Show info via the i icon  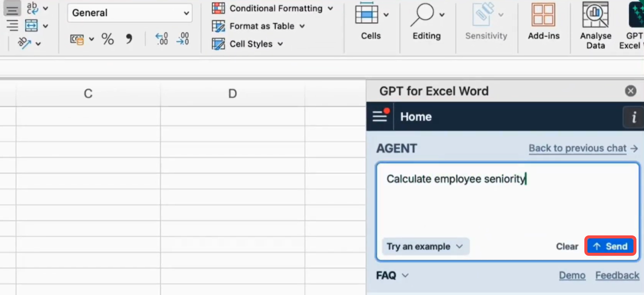click(x=634, y=117)
